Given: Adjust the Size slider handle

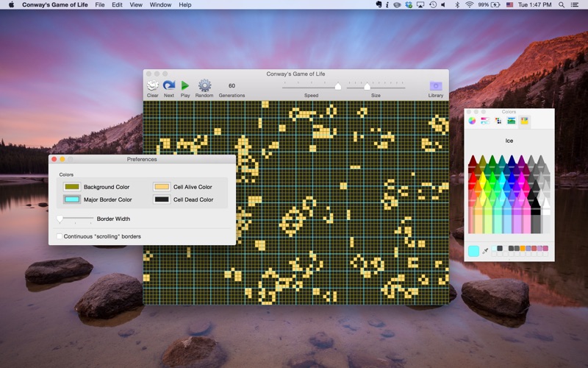Looking at the screenshot, I should (367, 86).
